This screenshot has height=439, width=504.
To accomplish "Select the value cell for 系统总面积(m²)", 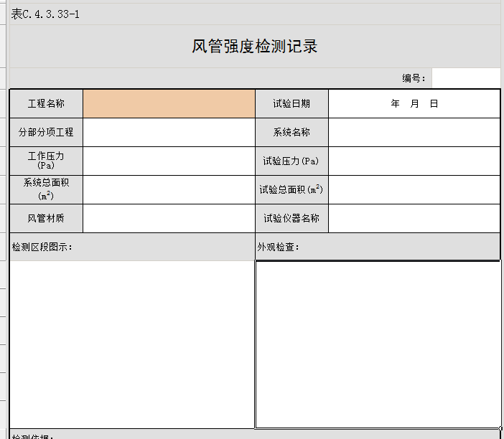I will point(169,189).
